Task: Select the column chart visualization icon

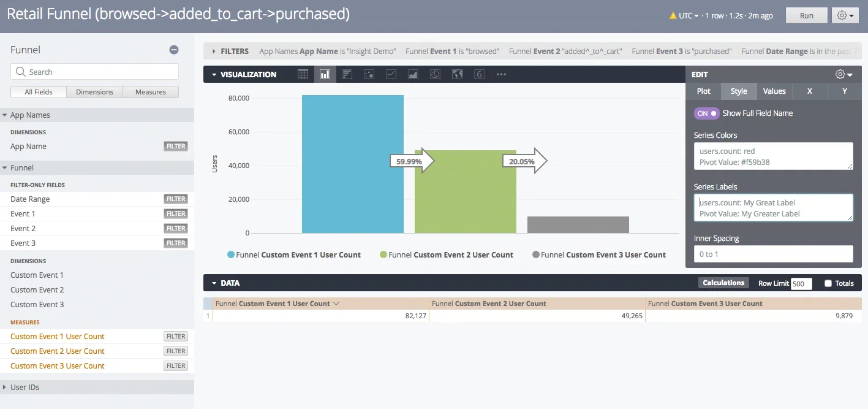Action: [325, 74]
